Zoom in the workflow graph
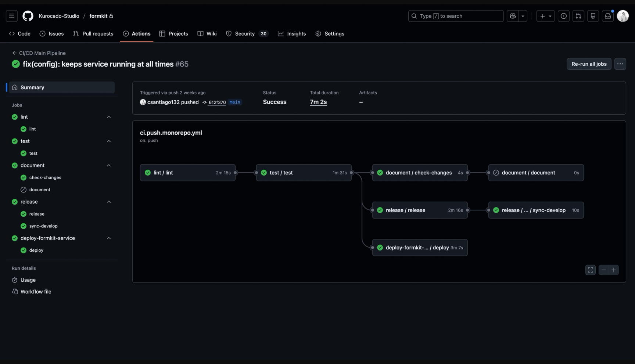Screen dimensions: 635x364 pyautogui.click(x=614, y=270)
